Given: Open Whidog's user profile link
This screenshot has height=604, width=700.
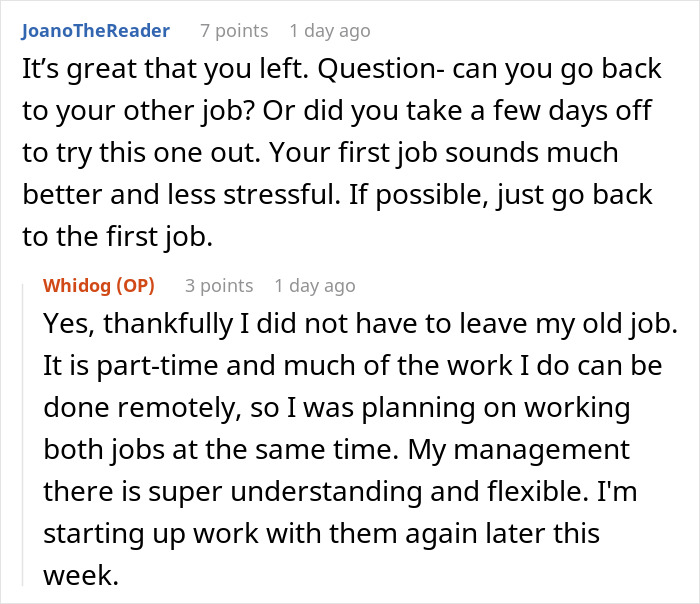Looking at the screenshot, I should pyautogui.click(x=78, y=286).
